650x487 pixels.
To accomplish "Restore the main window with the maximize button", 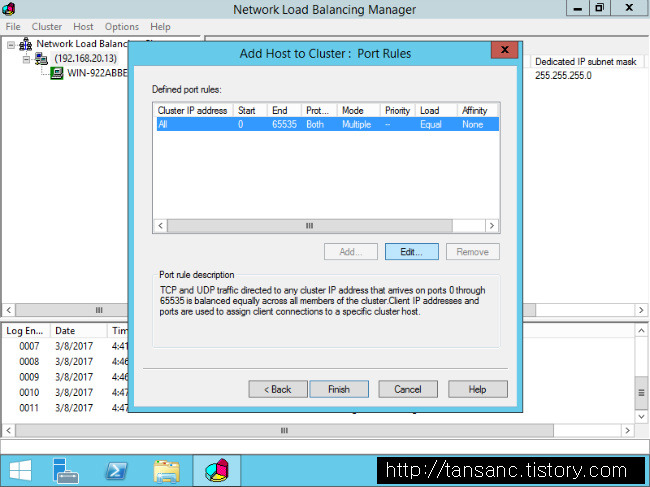I will click(599, 8).
